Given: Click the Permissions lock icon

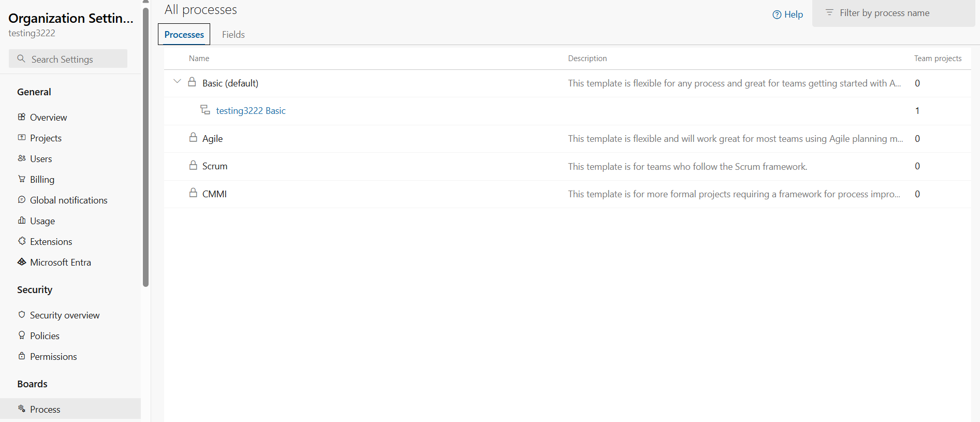Looking at the screenshot, I should [x=22, y=356].
